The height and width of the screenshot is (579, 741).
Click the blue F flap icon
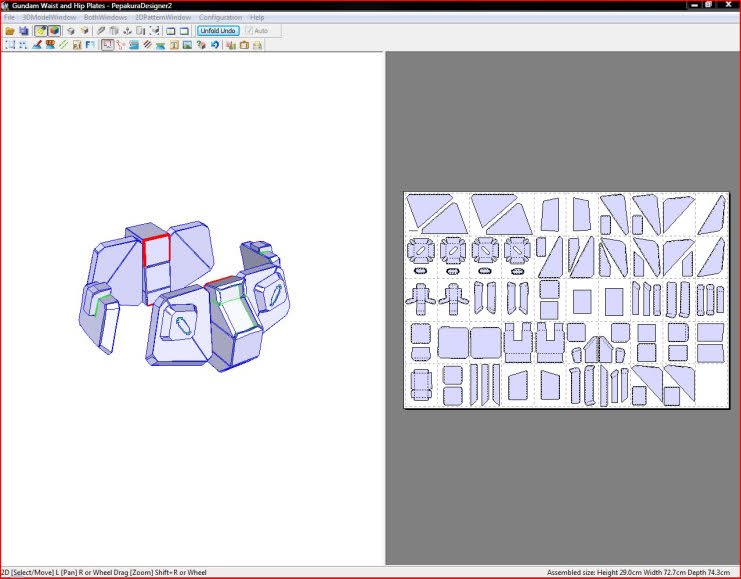coord(90,45)
